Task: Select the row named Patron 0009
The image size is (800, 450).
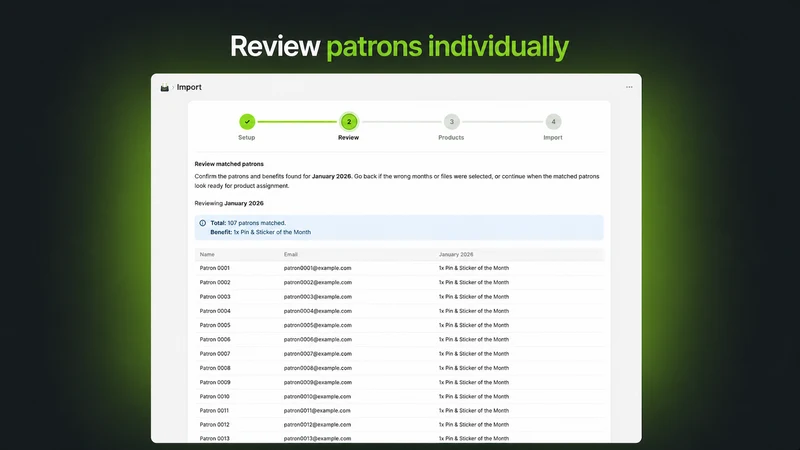Action: click(x=399, y=382)
